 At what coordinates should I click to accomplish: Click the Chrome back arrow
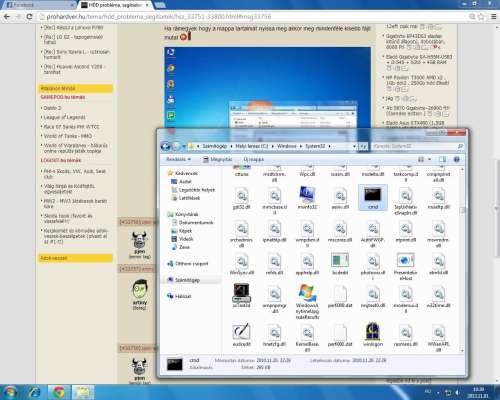(x=7, y=16)
